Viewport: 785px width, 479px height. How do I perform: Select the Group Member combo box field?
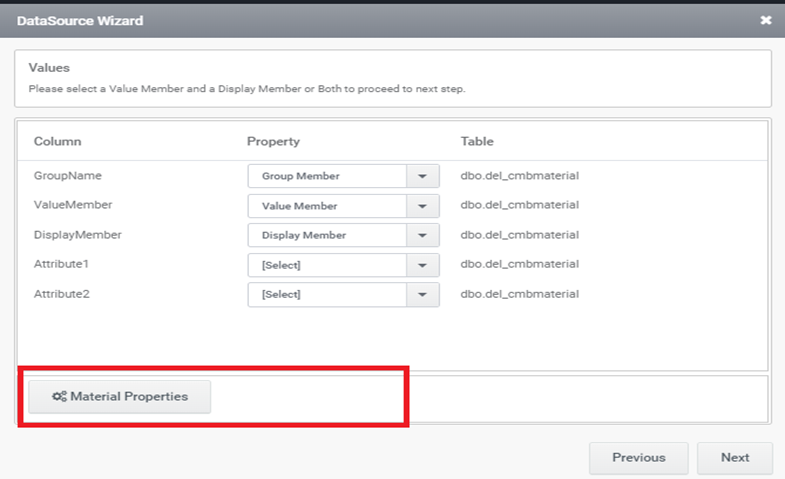[326, 176]
